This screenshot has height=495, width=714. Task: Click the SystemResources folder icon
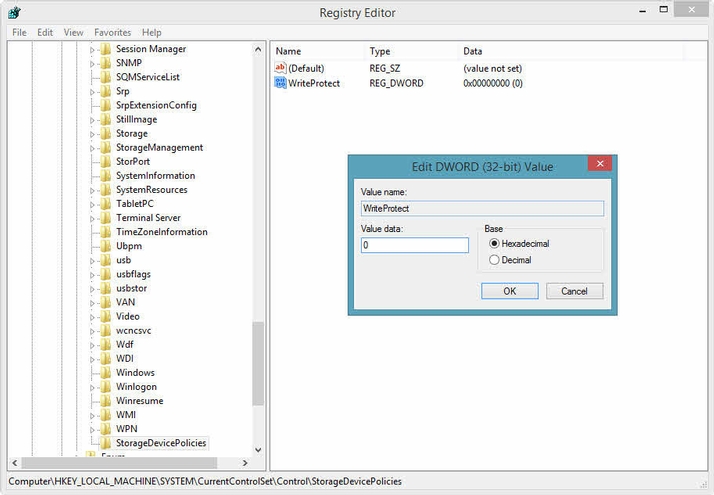pos(106,190)
